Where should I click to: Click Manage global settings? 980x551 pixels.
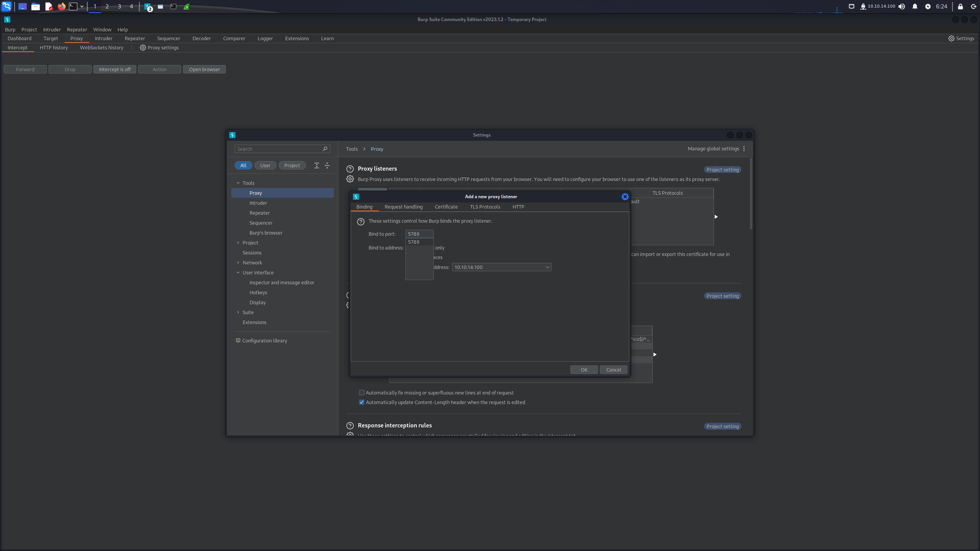coord(713,149)
